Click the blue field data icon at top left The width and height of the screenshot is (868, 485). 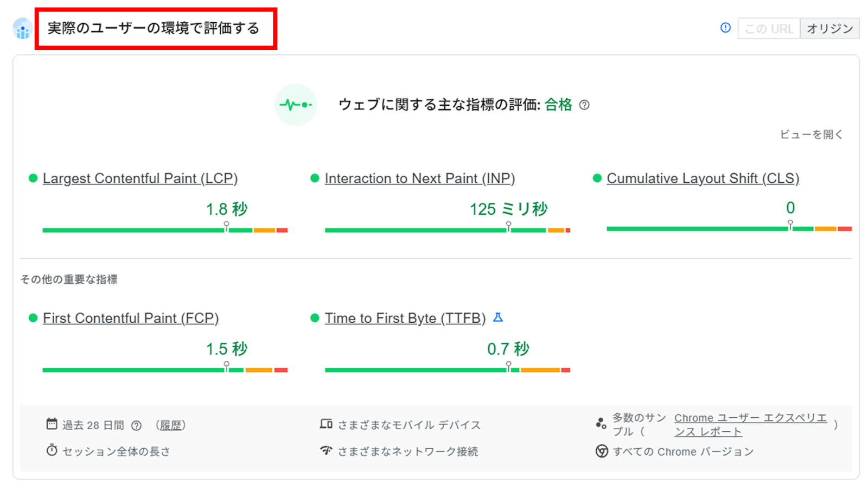click(23, 29)
